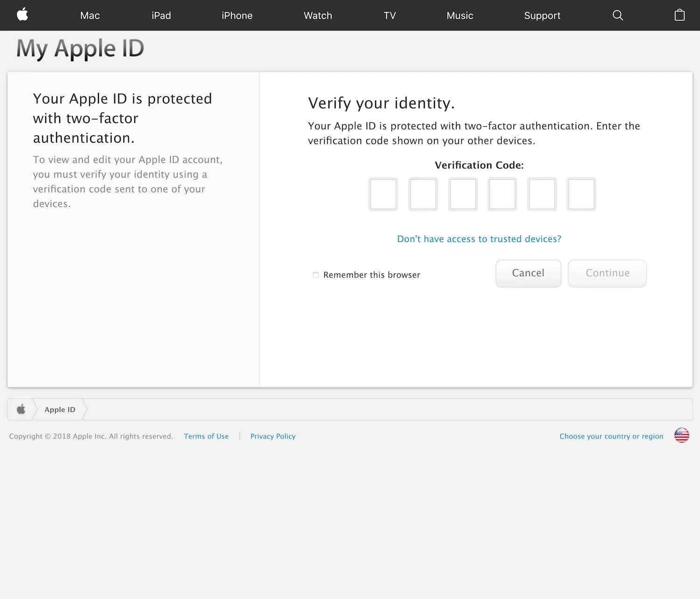Image resolution: width=700 pixels, height=599 pixels.
Task: Open the Privacy Policy link
Action: (273, 436)
